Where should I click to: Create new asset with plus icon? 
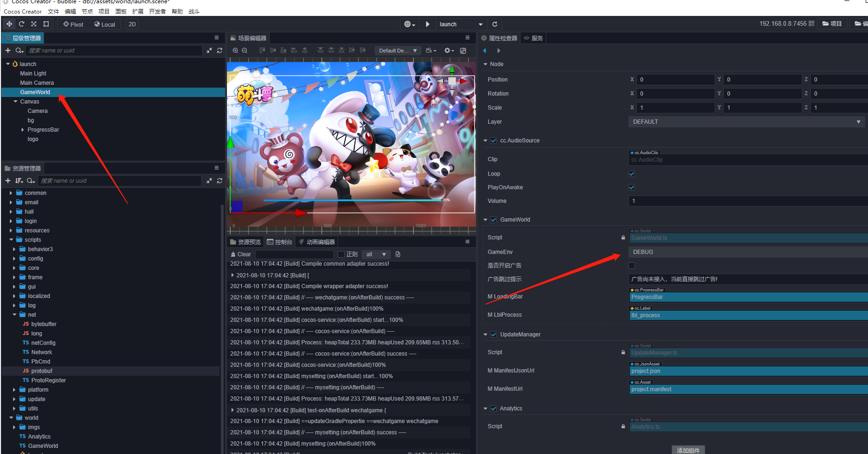coord(8,180)
